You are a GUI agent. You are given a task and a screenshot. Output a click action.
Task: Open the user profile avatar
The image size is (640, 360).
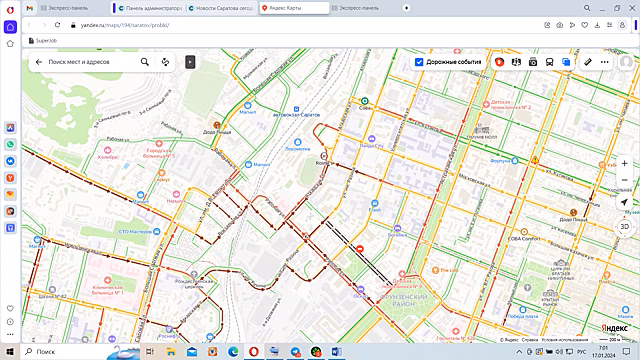(x=626, y=62)
